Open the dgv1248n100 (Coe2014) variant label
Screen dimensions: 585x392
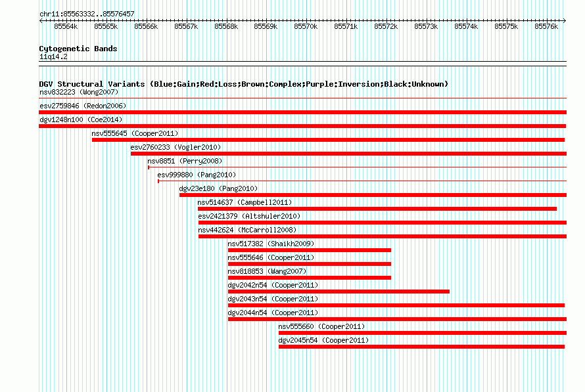point(81,120)
